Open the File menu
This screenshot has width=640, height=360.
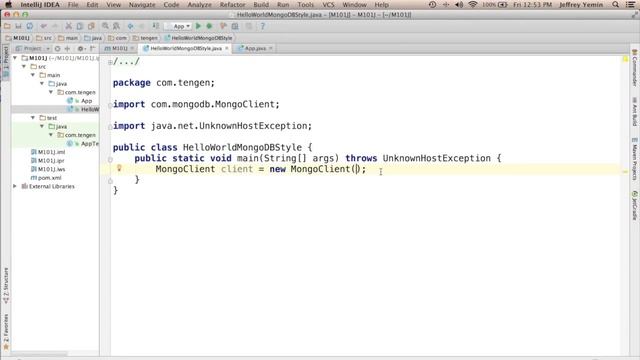(x=73, y=5)
